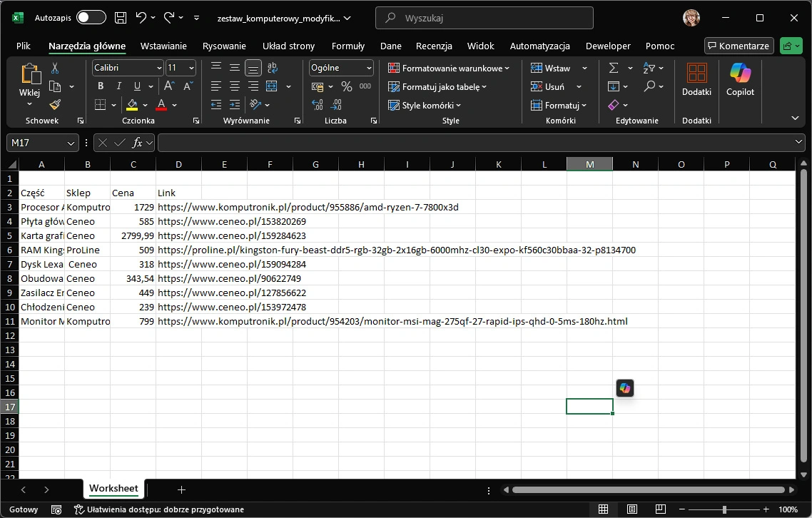Collapse the ribbon with the chevron
Image resolution: width=812 pixels, height=518 pixels.
(x=795, y=118)
